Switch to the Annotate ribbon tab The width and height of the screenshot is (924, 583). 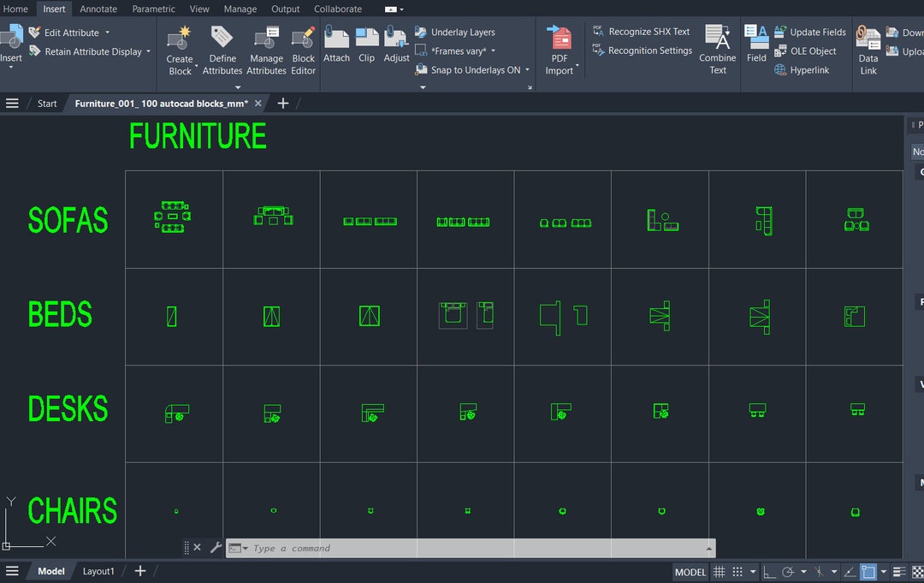click(x=98, y=9)
